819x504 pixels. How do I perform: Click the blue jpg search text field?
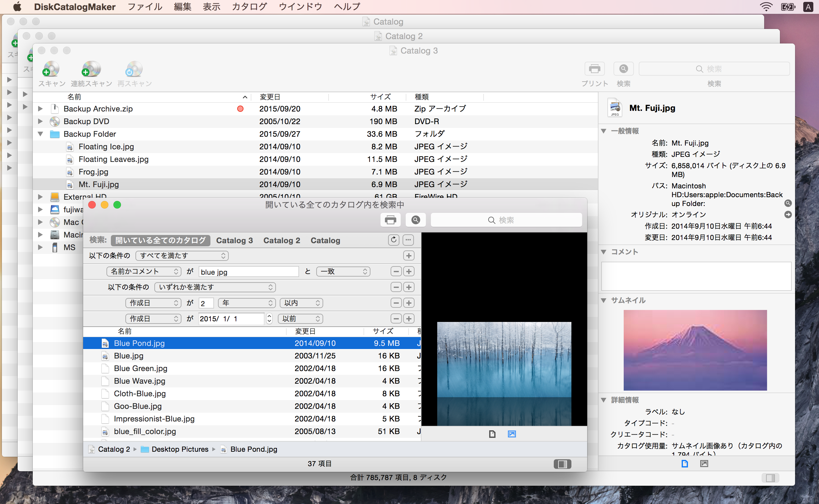[x=248, y=272]
